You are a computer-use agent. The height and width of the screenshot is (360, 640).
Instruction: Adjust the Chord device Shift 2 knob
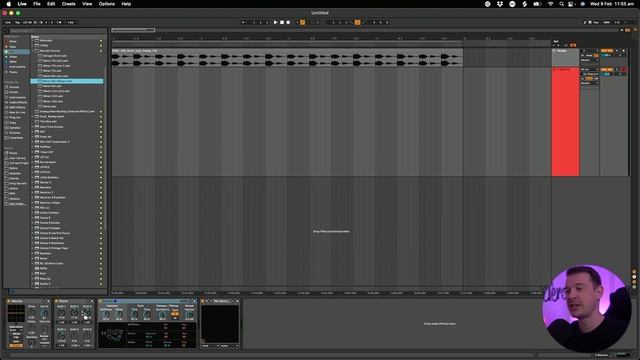[74, 313]
